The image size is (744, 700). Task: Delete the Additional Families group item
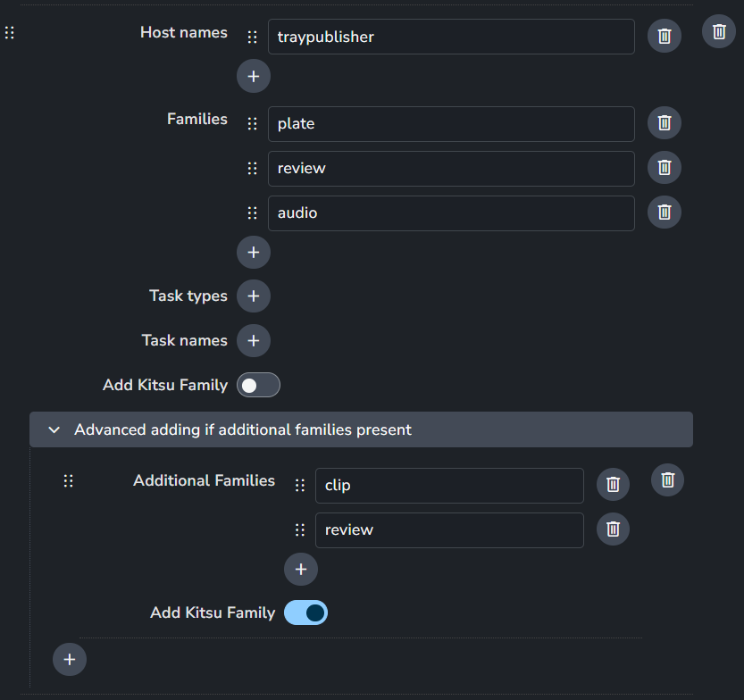point(667,479)
